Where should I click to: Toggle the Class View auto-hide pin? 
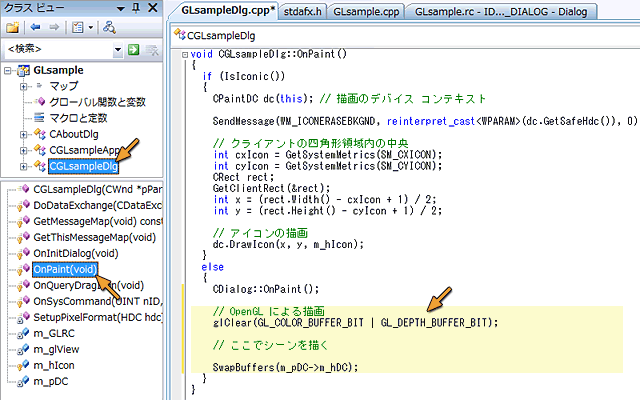[x=136, y=8]
